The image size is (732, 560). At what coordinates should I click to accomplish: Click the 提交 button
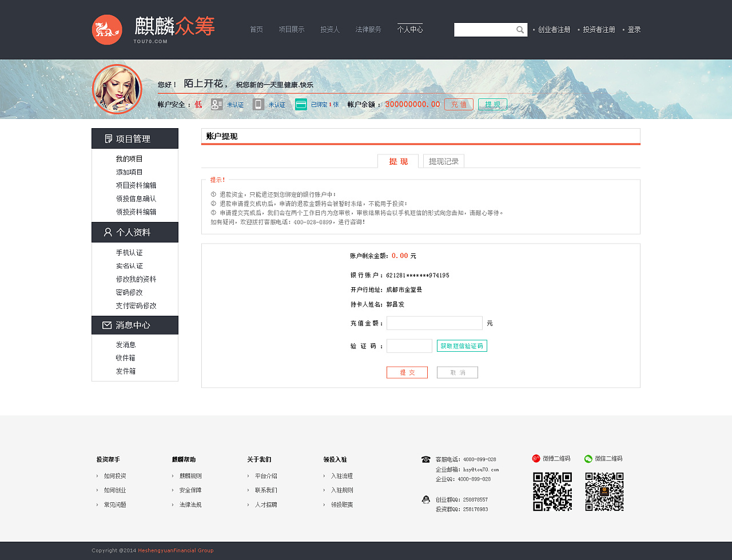[x=407, y=372]
